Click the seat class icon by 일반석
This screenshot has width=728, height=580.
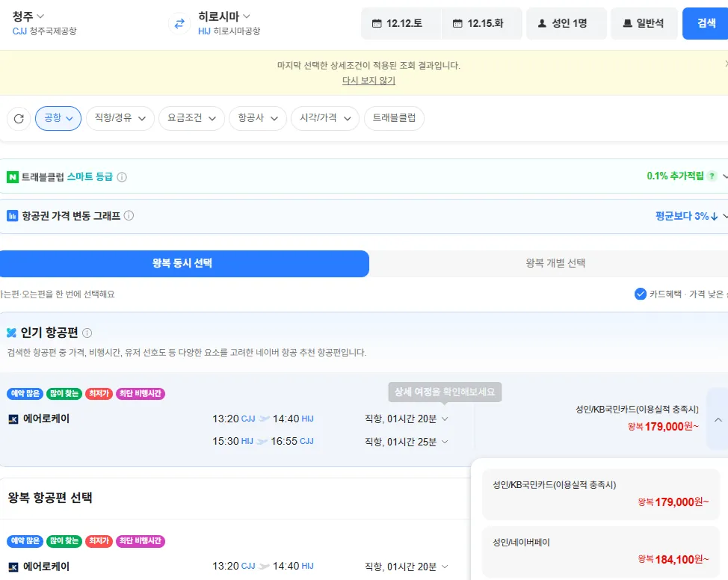coord(627,23)
